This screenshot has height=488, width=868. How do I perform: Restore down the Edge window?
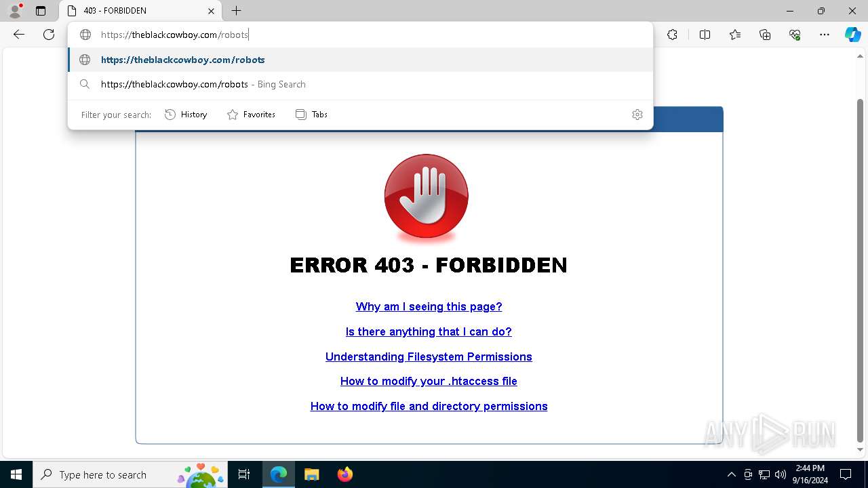coord(821,11)
